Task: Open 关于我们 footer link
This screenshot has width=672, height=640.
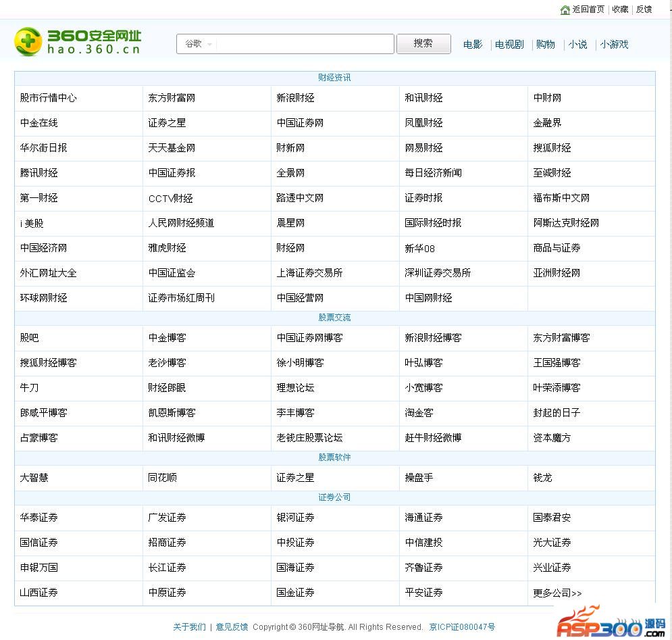Action: tap(189, 627)
